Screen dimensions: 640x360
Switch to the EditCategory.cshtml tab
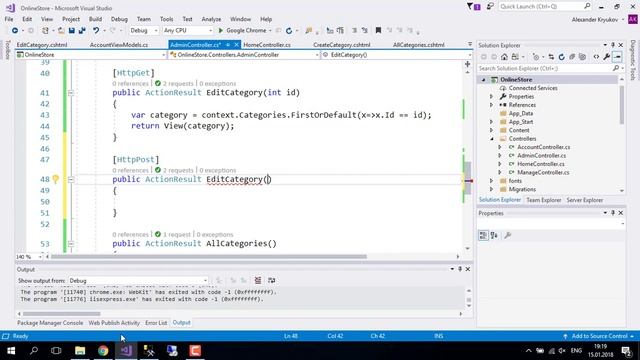coord(42,45)
